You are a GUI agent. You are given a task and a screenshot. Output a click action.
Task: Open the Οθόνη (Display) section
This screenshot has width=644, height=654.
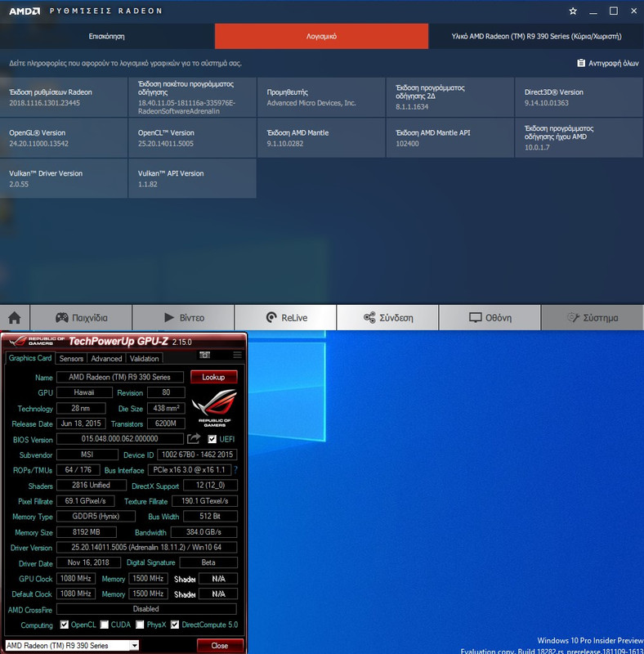click(x=490, y=318)
